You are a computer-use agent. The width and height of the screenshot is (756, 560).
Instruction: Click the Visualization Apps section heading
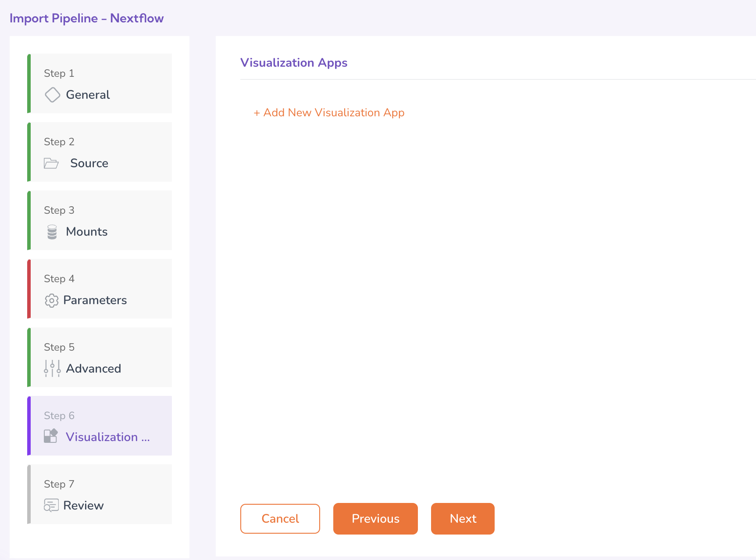click(x=294, y=63)
